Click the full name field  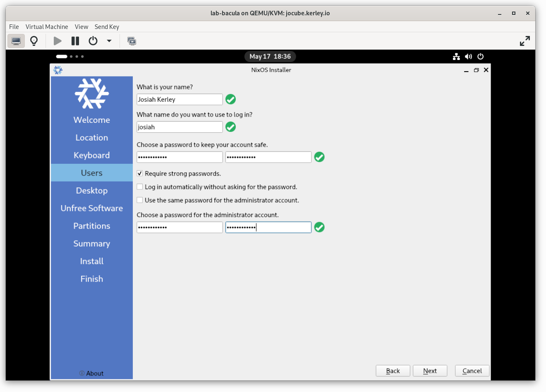tap(180, 99)
